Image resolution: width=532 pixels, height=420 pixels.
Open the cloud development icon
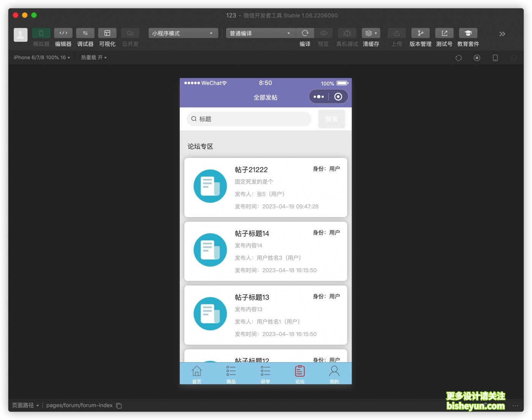click(x=130, y=33)
